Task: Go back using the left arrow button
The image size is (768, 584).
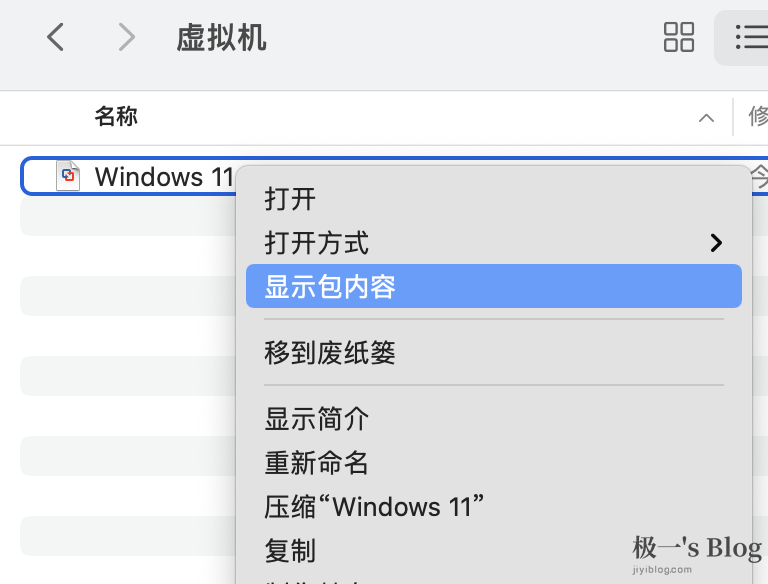Action: pyautogui.click(x=55, y=37)
